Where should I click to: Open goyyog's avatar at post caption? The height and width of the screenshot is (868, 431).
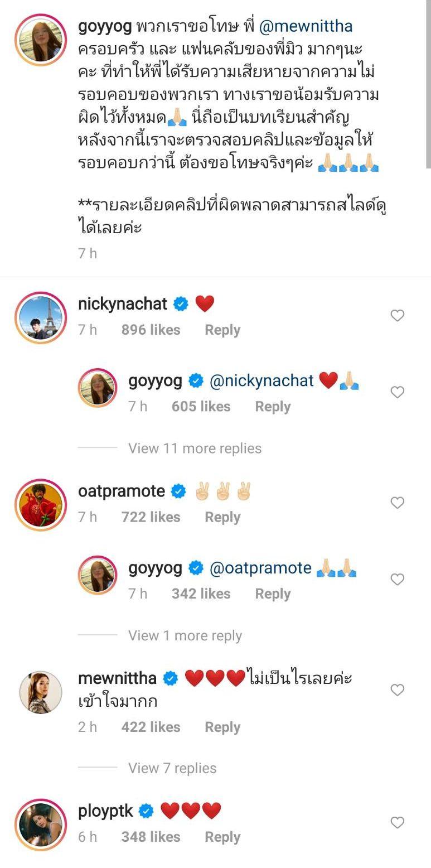pyautogui.click(x=41, y=41)
